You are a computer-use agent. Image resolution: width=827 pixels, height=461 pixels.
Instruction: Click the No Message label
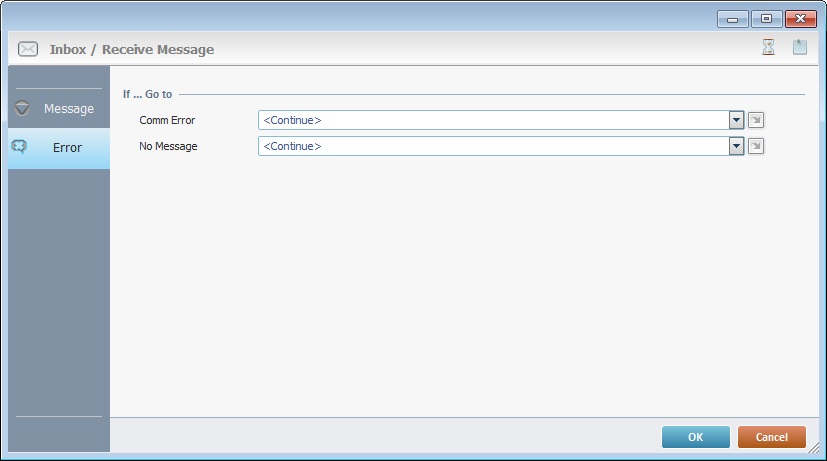[x=168, y=146]
